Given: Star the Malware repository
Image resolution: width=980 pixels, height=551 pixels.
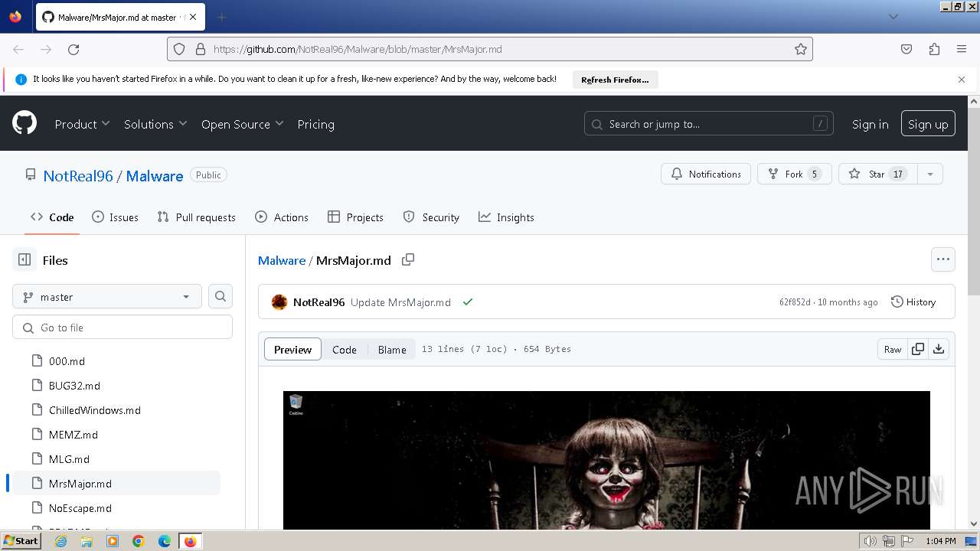Looking at the screenshot, I should [x=877, y=174].
